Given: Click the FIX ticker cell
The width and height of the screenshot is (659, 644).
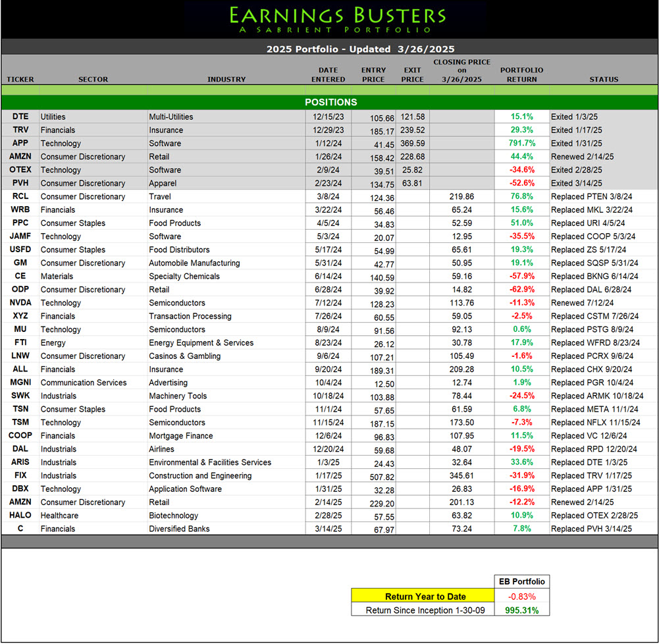Looking at the screenshot, I should [20, 475].
